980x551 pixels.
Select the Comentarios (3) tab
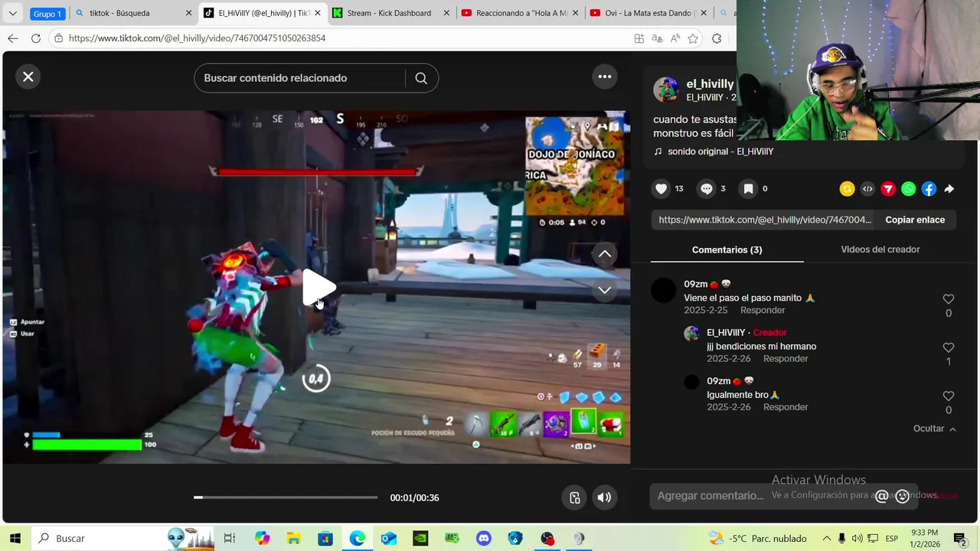727,249
